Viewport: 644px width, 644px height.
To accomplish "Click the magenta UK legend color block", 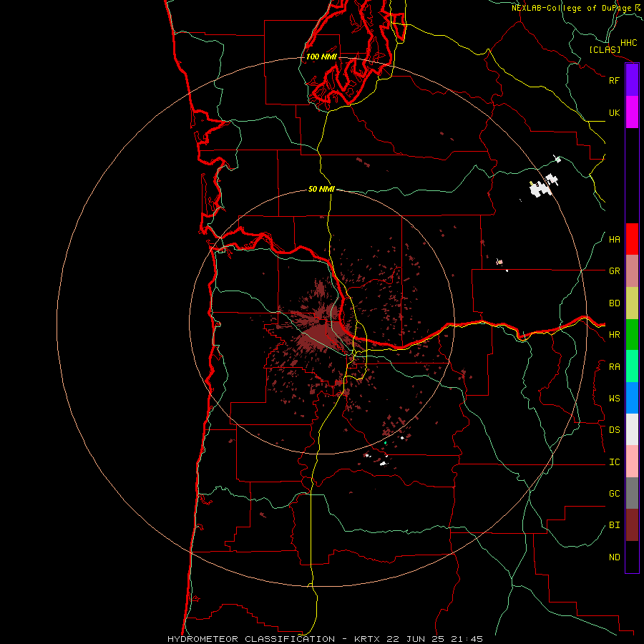I will (x=632, y=112).
